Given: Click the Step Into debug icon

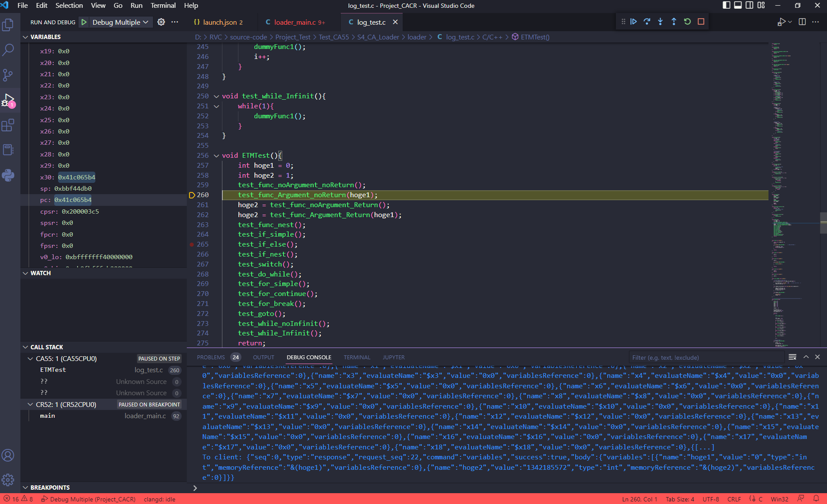Looking at the screenshot, I should coord(660,22).
